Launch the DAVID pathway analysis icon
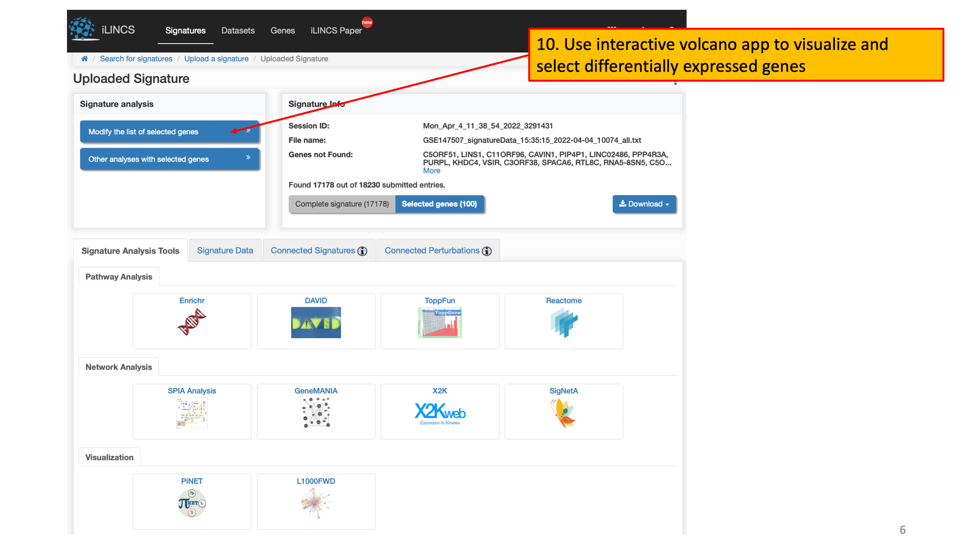 tap(316, 322)
